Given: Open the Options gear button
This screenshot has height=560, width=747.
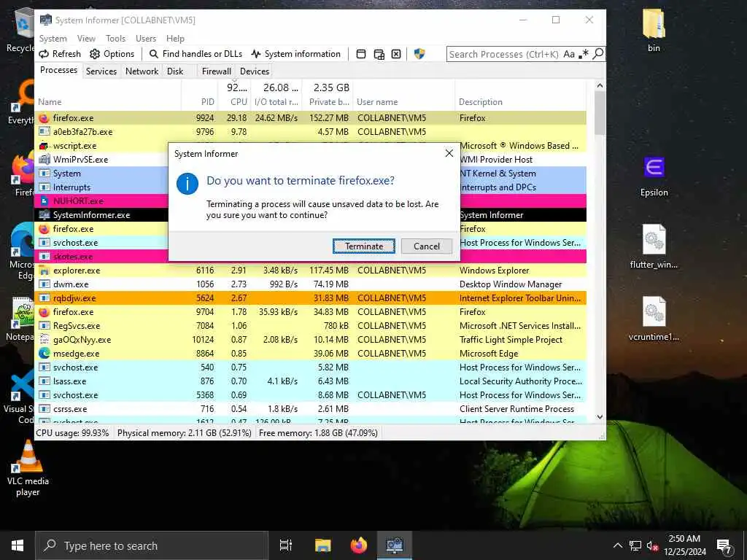Looking at the screenshot, I should [112, 54].
